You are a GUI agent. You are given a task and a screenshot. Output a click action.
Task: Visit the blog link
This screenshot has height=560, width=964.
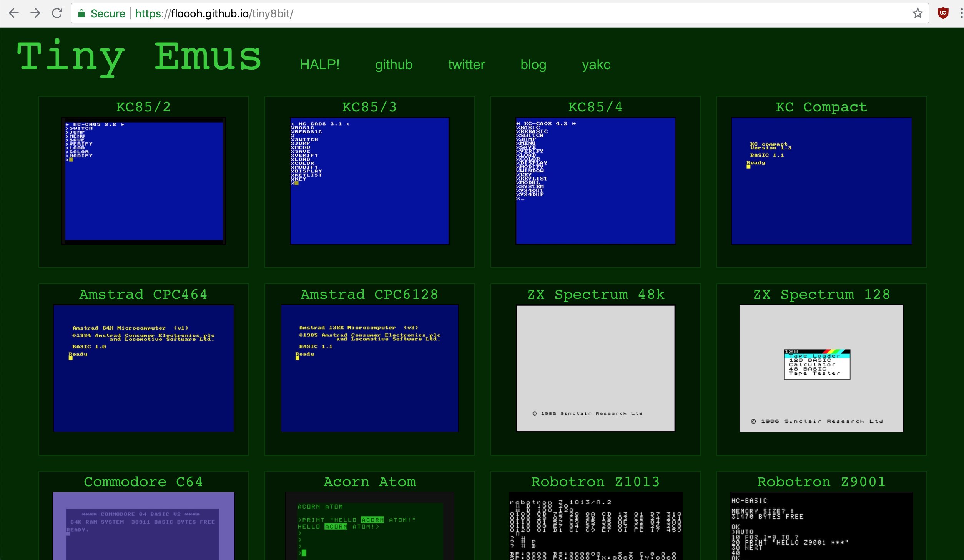pos(533,65)
